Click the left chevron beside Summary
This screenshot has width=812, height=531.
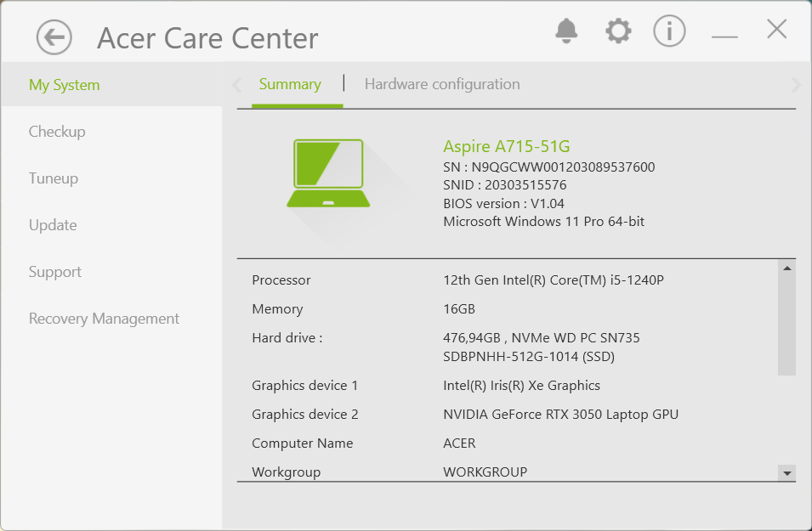(x=236, y=84)
